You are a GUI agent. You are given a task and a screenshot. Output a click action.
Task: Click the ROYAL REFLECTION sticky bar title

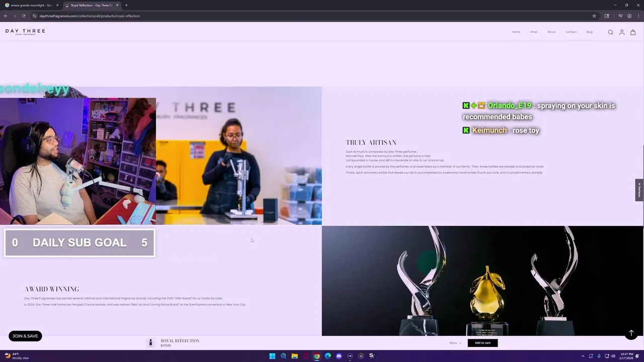(180, 341)
